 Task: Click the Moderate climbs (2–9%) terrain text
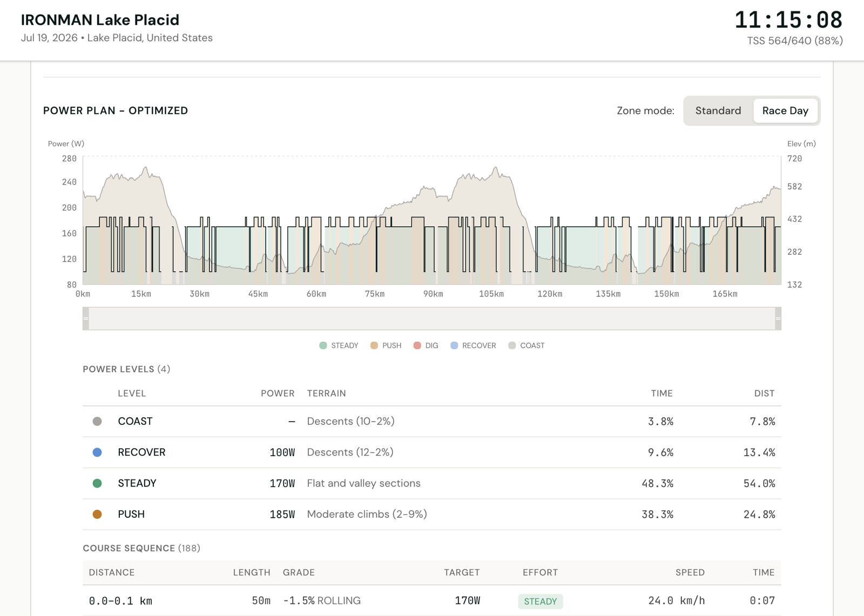coord(367,515)
